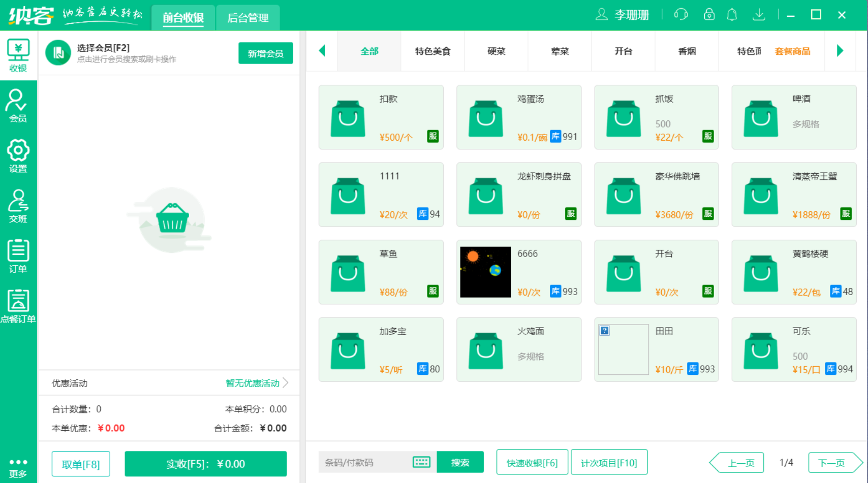Select the 荤菜 category tab
This screenshot has width=868, height=483.
(560, 51)
